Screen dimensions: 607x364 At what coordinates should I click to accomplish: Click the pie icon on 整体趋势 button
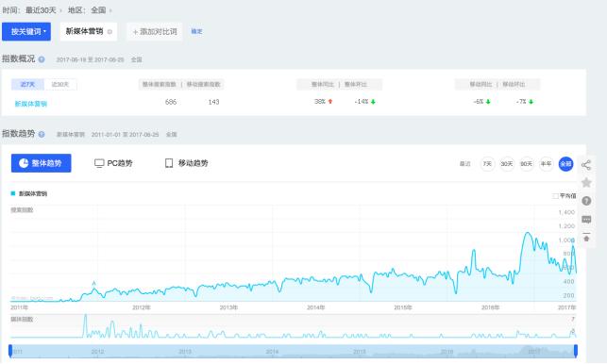click(x=24, y=163)
